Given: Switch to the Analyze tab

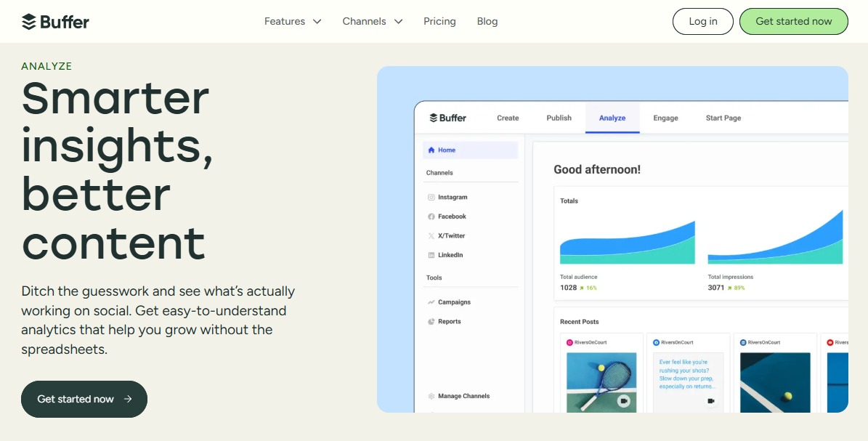Looking at the screenshot, I should pyautogui.click(x=612, y=117).
